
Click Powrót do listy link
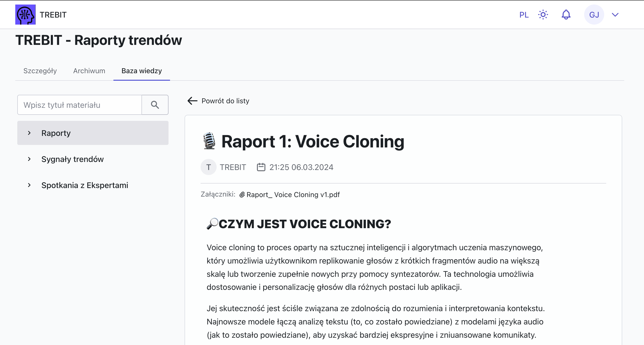[x=225, y=101]
